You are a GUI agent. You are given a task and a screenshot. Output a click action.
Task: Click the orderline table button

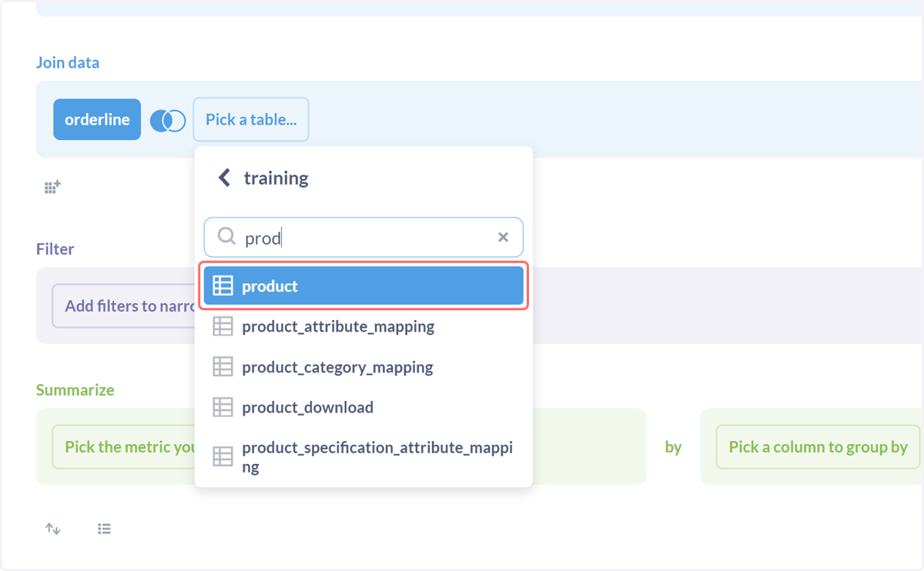point(97,119)
